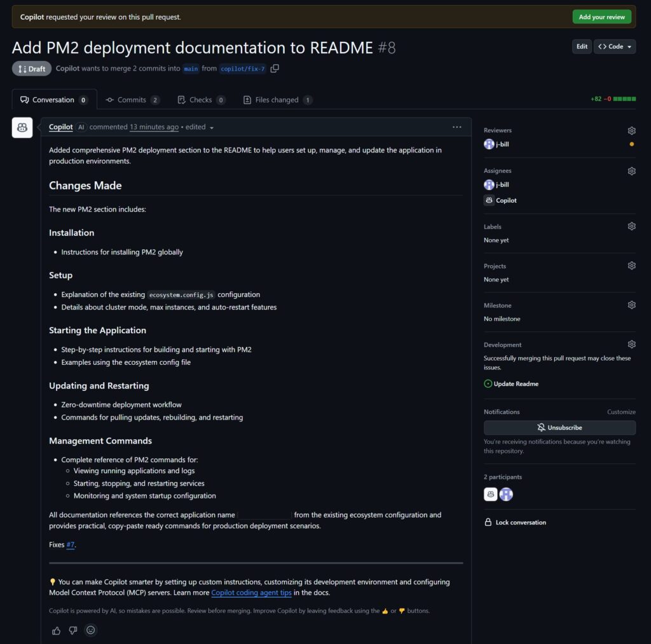The image size is (651, 644).
Task: Click Lock conversation
Action: tap(515, 523)
